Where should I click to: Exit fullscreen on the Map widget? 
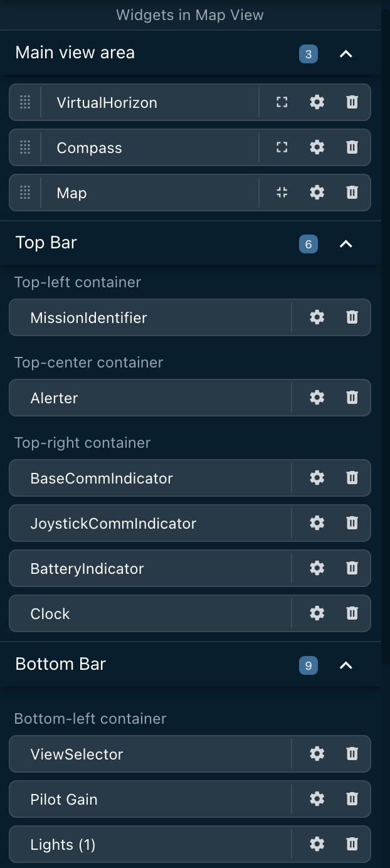(x=281, y=193)
